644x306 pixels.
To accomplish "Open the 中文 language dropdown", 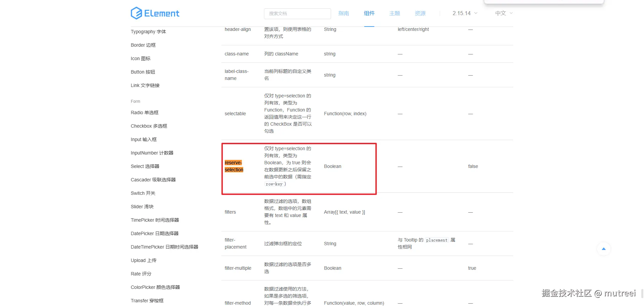I will click(504, 13).
